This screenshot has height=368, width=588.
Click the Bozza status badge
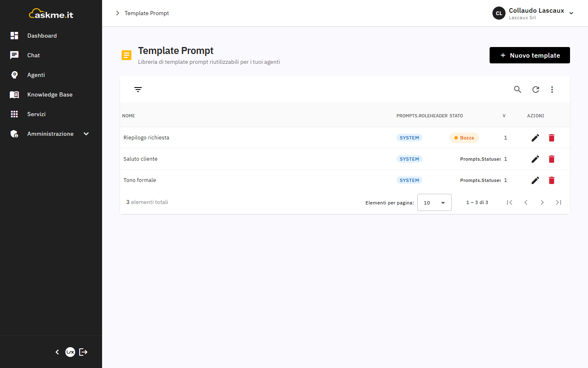tap(464, 138)
